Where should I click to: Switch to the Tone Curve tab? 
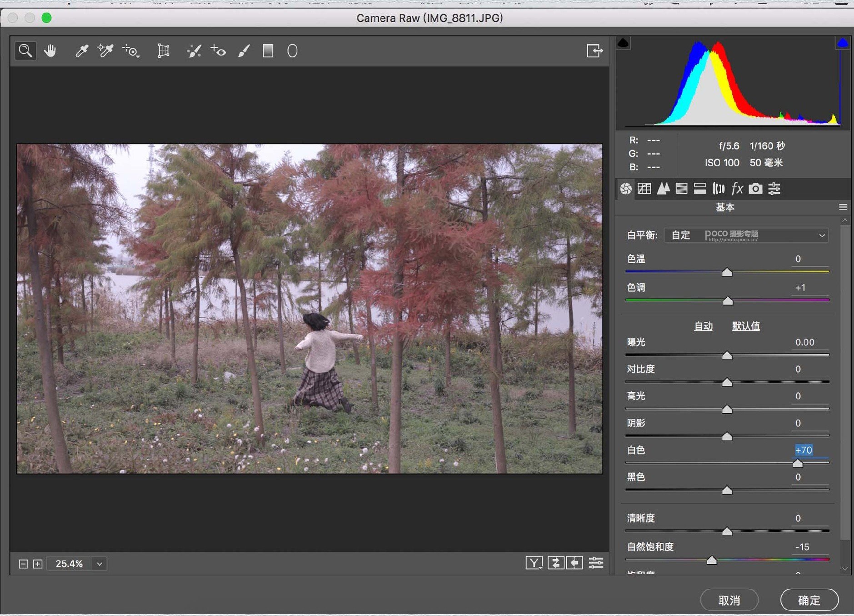(x=644, y=189)
